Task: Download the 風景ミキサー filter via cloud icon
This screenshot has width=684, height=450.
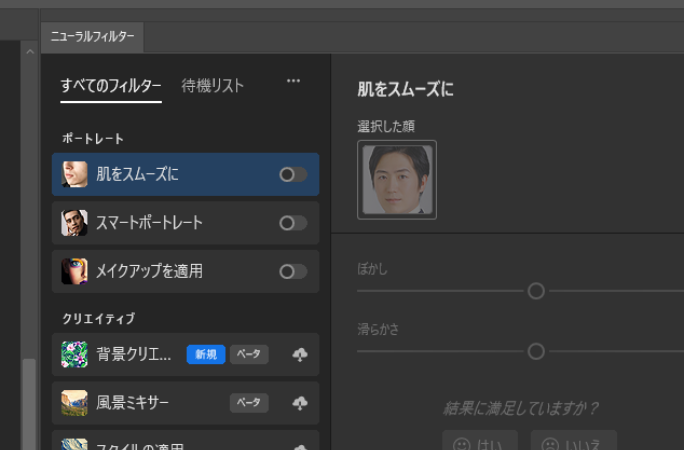Action: pyautogui.click(x=299, y=402)
